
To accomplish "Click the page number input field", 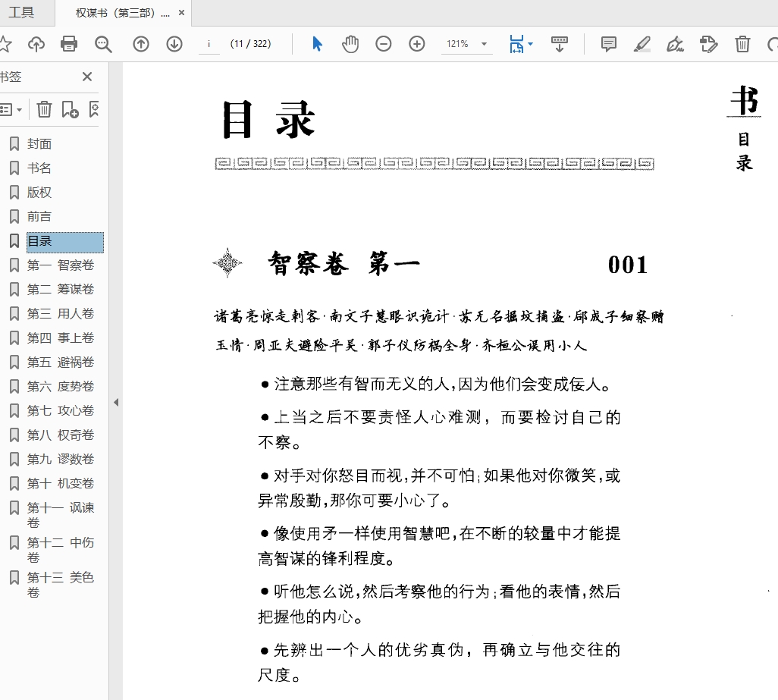I will point(209,44).
